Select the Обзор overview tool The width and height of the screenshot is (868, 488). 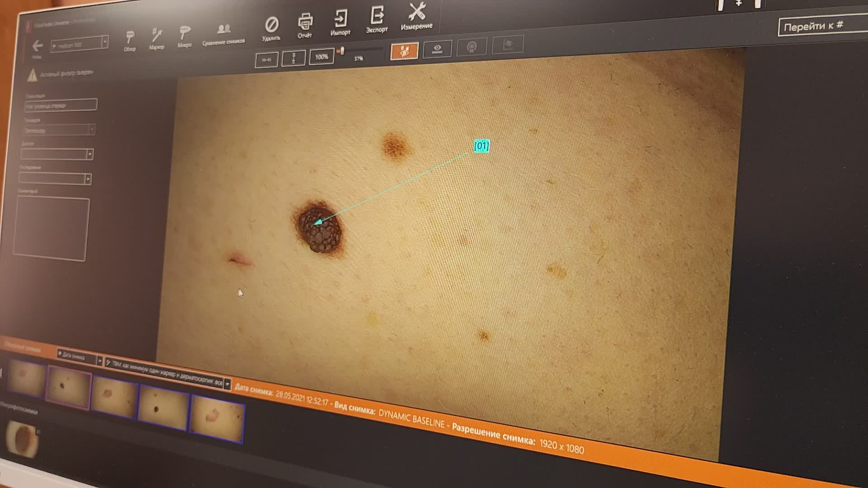click(x=130, y=40)
